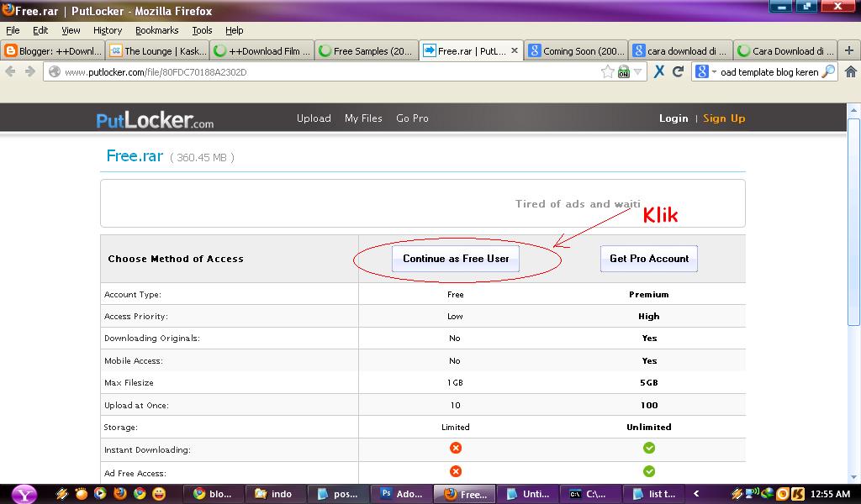
Task: Click green check in Ad Free Access row
Action: (649, 471)
